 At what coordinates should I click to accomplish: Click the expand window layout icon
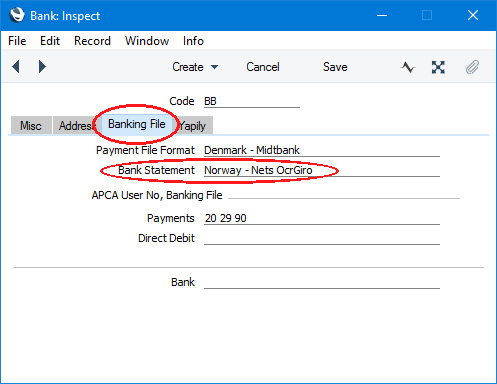tap(438, 67)
